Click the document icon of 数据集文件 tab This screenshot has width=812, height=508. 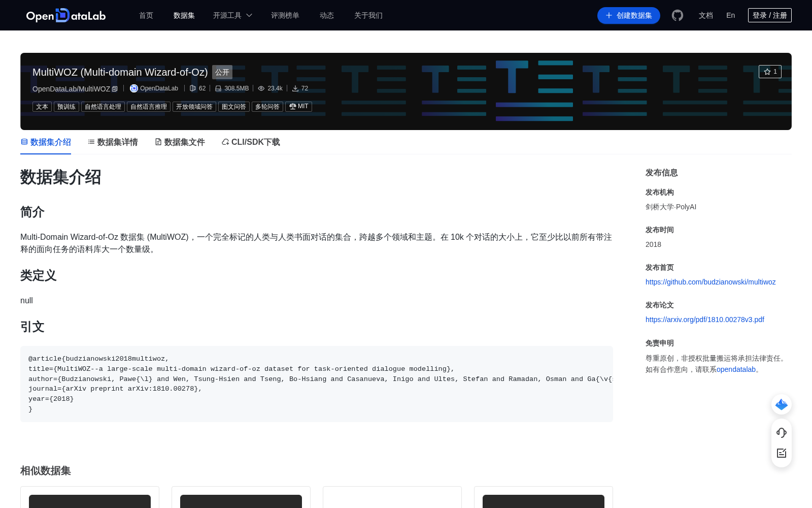158,142
